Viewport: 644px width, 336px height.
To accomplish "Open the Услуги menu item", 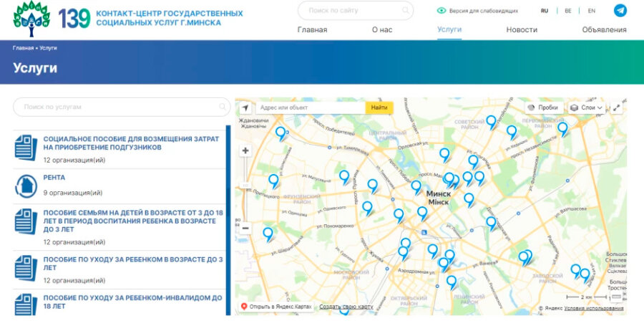I will coord(449,29).
